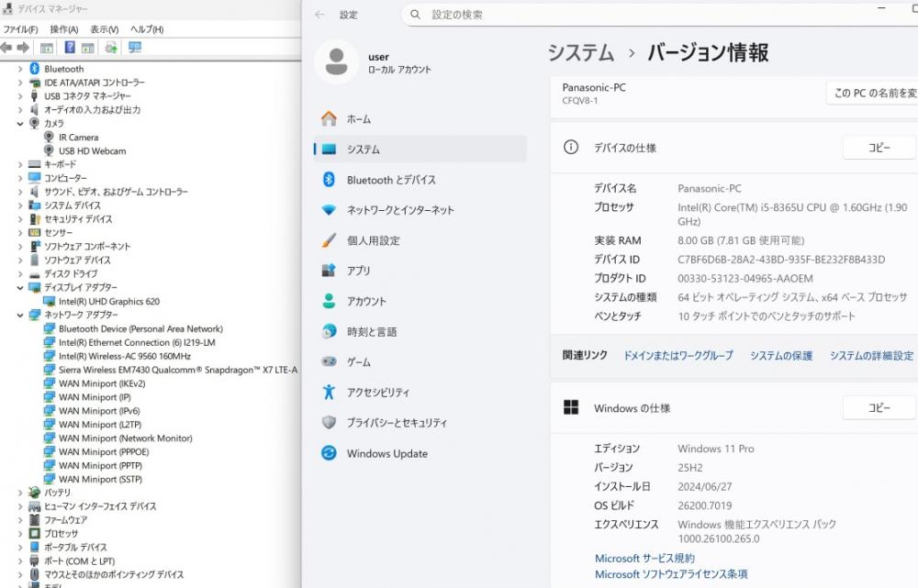Image resolution: width=918 pixels, height=588 pixels.
Task: Expand the キーボード category
Action: tap(20, 164)
